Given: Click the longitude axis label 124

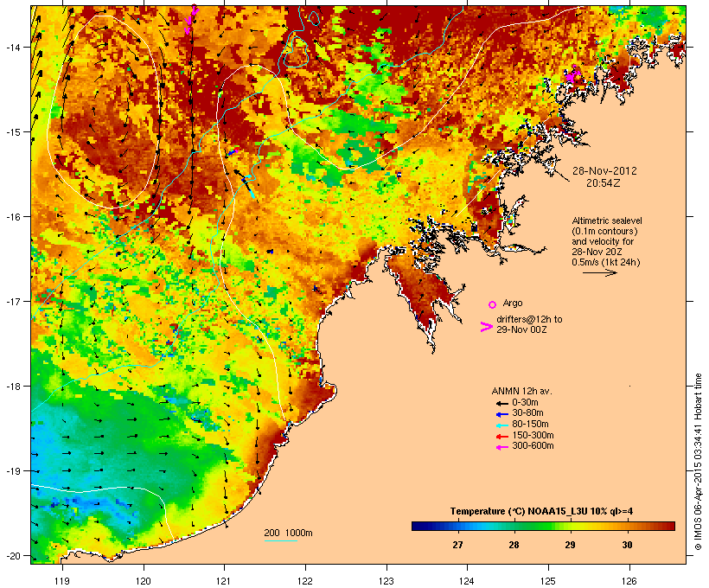Looking at the screenshot, I should [x=467, y=581].
